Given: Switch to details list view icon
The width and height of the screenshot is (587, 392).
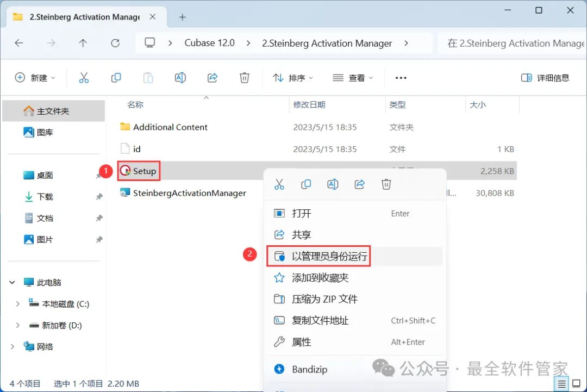Looking at the screenshot, I should (561, 384).
